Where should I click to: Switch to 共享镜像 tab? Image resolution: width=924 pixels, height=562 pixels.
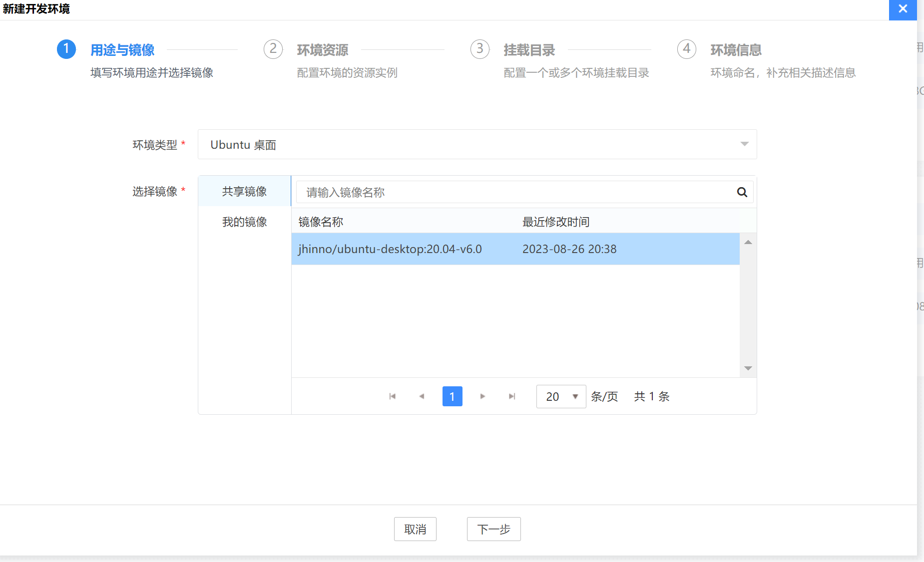coord(245,191)
